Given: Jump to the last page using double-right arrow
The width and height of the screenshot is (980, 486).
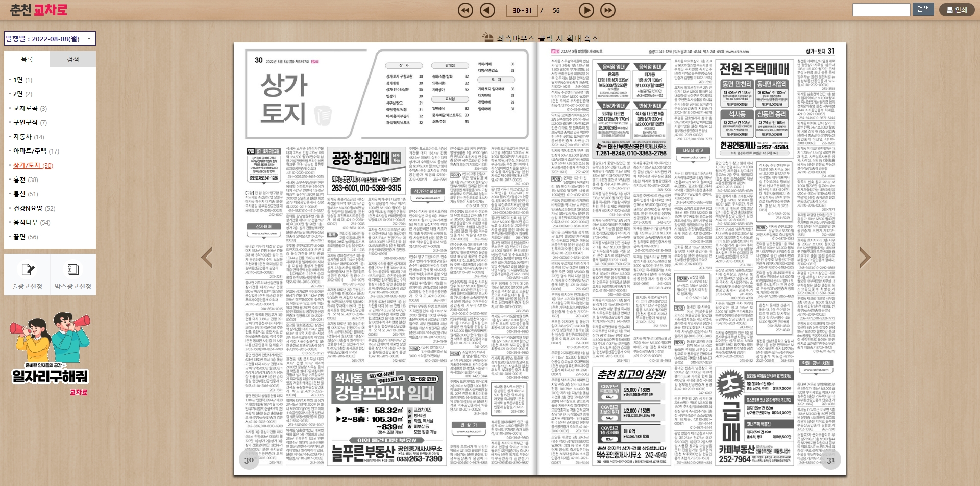Looking at the screenshot, I should [x=607, y=10].
